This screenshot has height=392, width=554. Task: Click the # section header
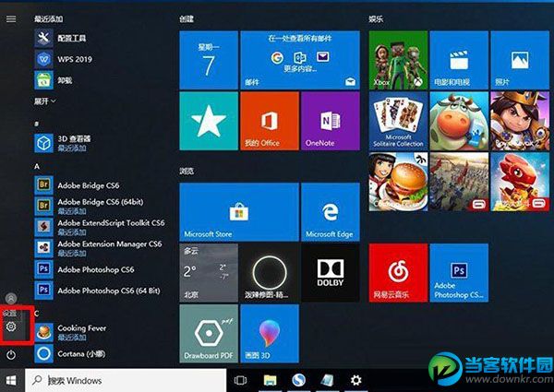(37, 124)
